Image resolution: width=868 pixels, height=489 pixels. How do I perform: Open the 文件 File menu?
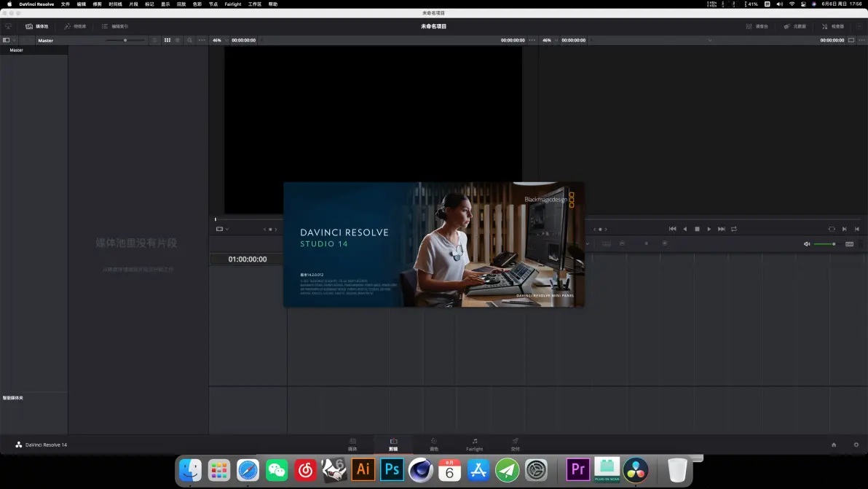(x=66, y=4)
